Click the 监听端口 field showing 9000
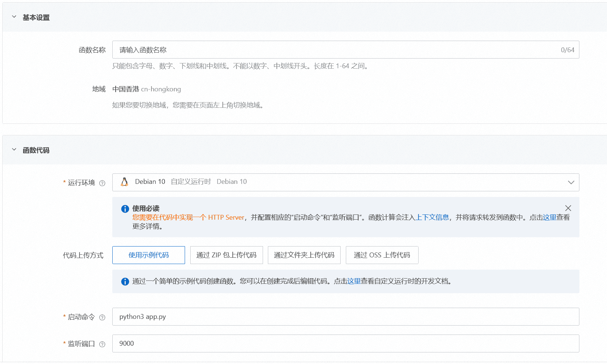607x364 pixels. tap(345, 343)
